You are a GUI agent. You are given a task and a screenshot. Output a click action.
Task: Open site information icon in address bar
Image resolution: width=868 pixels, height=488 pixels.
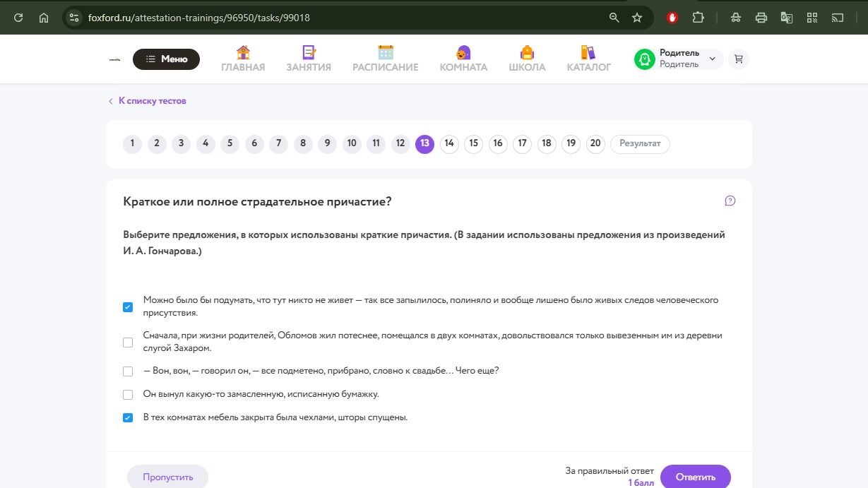click(74, 18)
